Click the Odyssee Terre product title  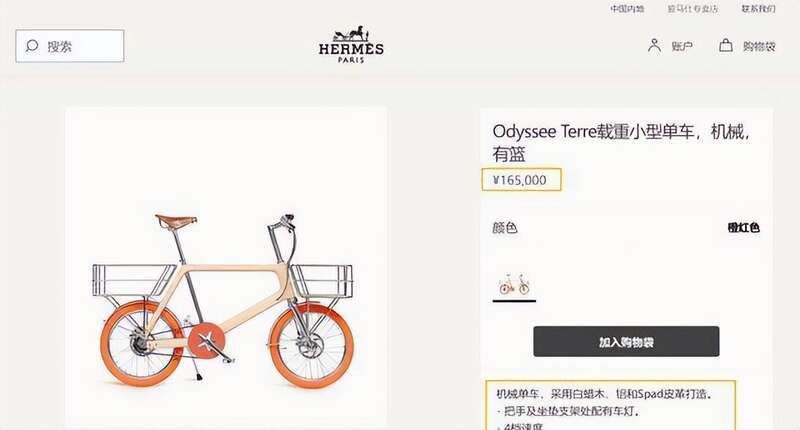(x=621, y=142)
